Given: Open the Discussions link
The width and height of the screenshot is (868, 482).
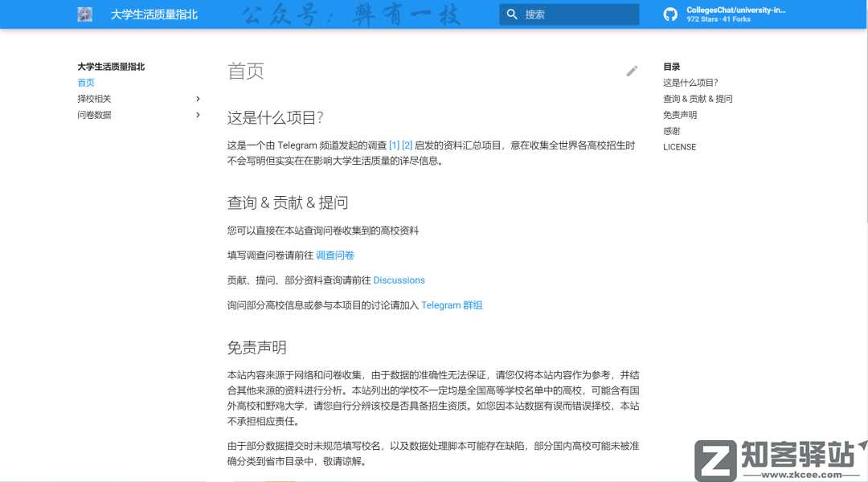Looking at the screenshot, I should click(399, 280).
